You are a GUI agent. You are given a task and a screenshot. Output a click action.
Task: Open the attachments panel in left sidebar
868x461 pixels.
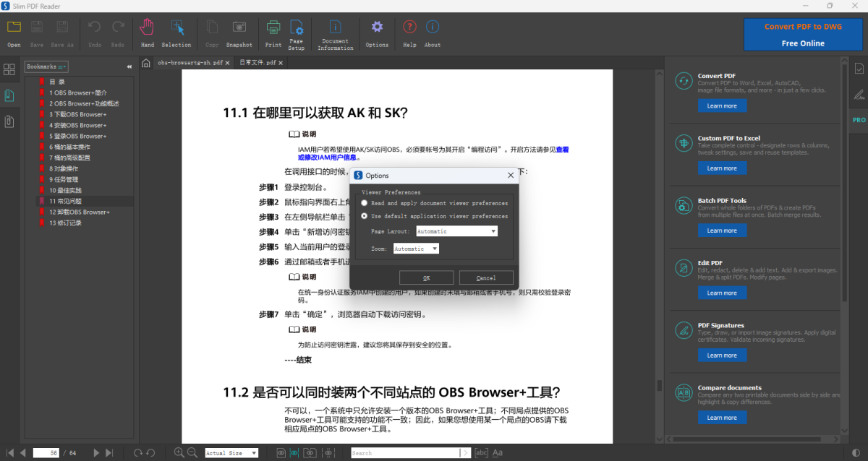click(9, 121)
